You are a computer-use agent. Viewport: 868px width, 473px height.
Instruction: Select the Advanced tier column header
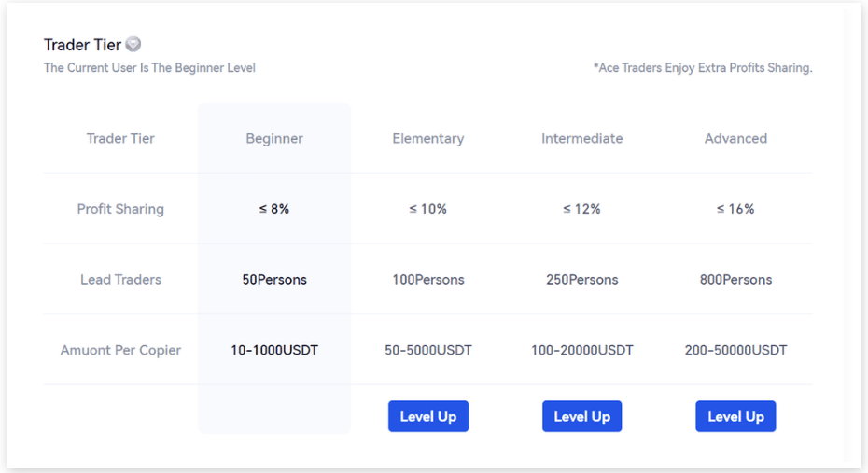coord(735,138)
